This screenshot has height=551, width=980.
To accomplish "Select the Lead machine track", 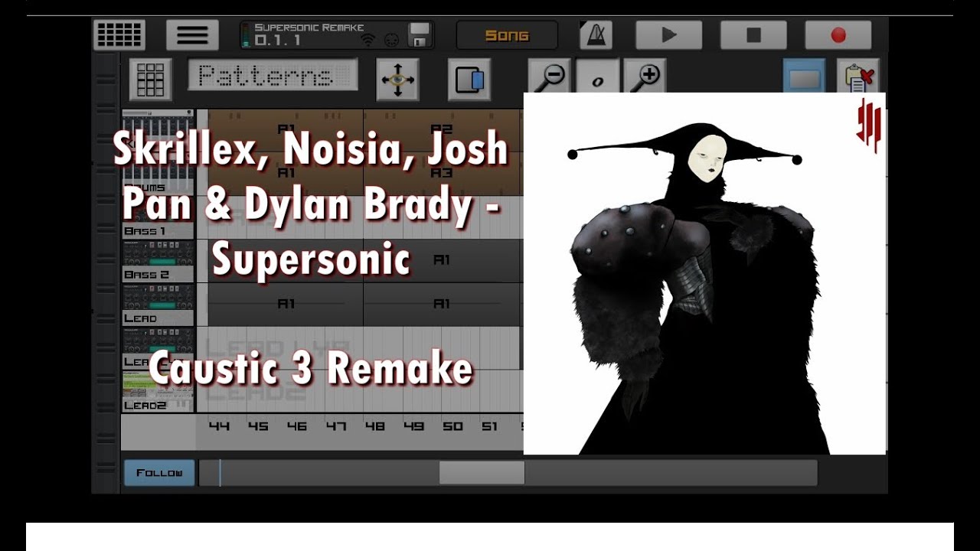I will click(x=158, y=305).
